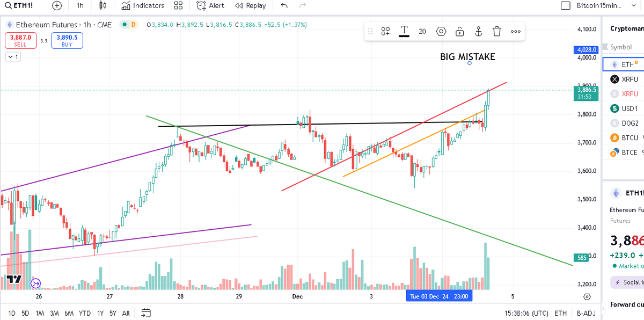Image resolution: width=644 pixels, height=320 pixels.
Task: Click the Tue 03 Dec '24 23:00 time label
Action: (x=439, y=296)
